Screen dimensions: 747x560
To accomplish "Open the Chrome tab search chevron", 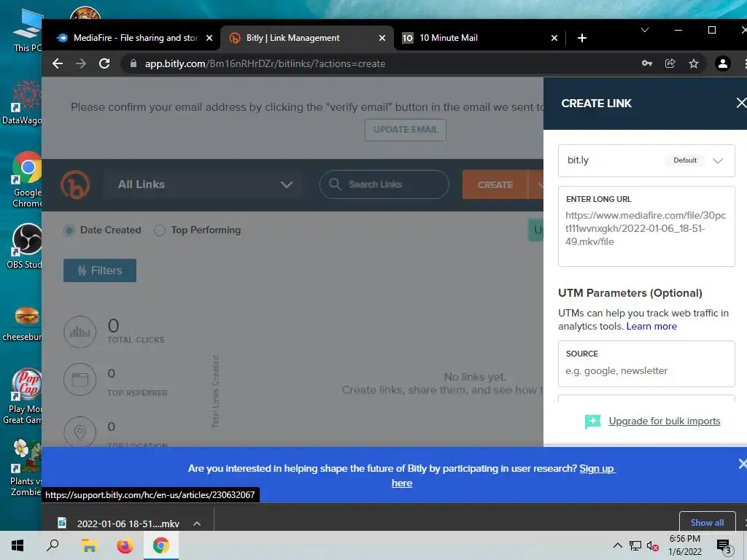I will click(645, 30).
